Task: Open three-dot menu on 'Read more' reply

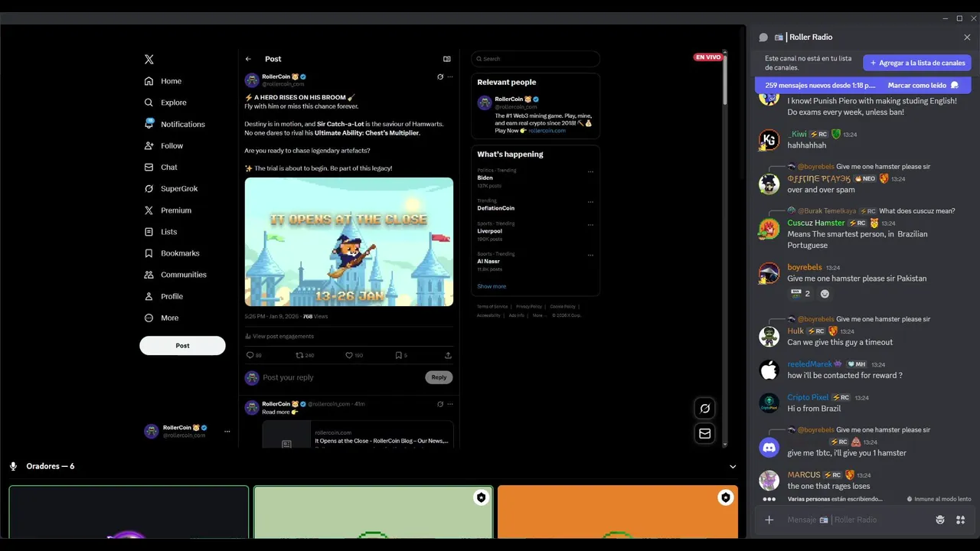Action: 450,404
